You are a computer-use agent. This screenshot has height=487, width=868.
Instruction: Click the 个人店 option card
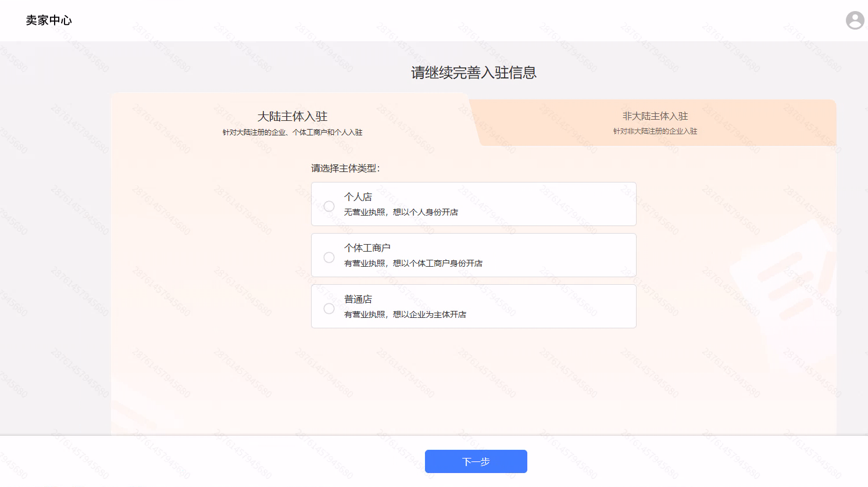coord(474,204)
